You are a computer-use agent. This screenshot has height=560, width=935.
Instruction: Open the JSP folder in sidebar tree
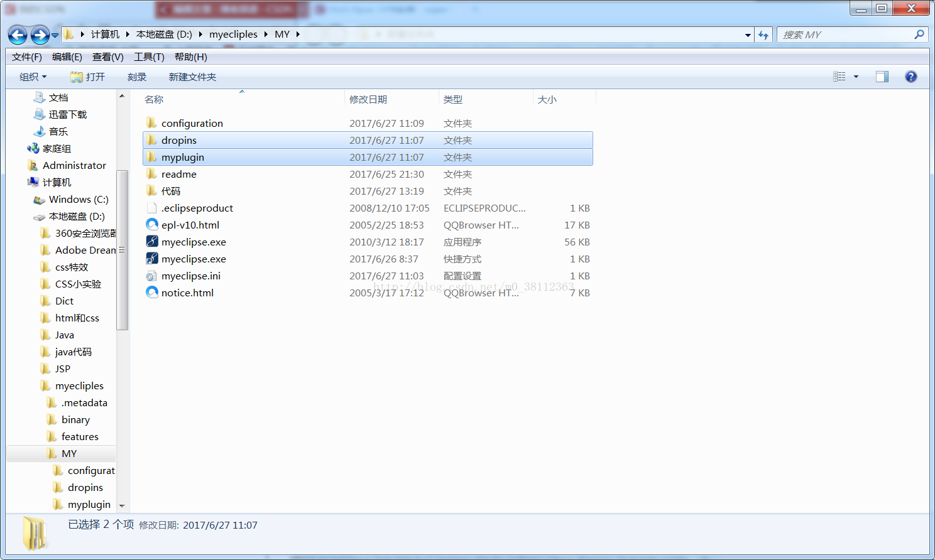[63, 369]
